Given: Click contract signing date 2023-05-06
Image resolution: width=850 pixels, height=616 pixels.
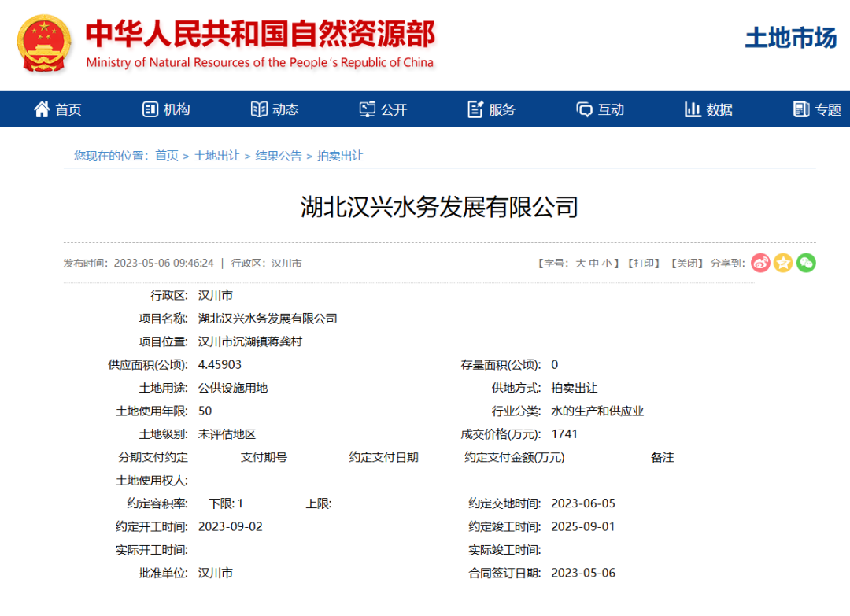Looking at the screenshot, I should [x=583, y=573].
